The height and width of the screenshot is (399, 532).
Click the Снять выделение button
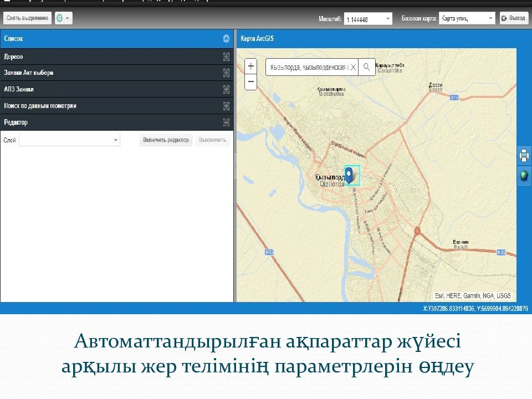(x=27, y=18)
